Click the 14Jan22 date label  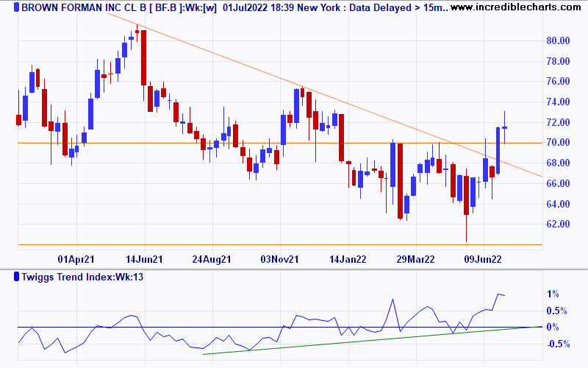point(348,260)
